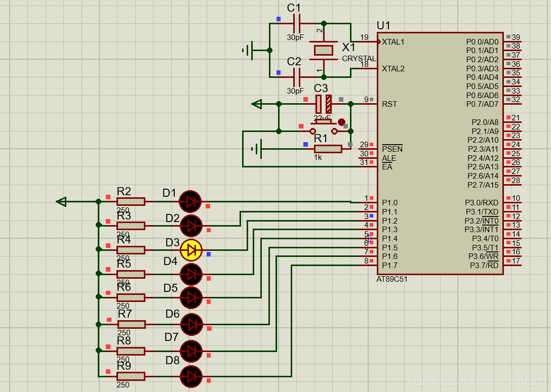This screenshot has width=551, height=392.
Task: Select capacitor C2 symbol
Action: tap(297, 77)
